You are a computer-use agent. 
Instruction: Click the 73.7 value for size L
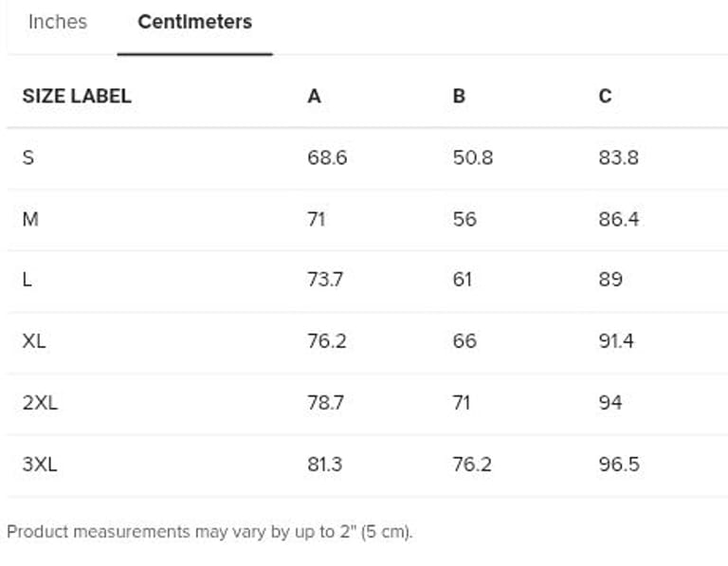point(325,280)
